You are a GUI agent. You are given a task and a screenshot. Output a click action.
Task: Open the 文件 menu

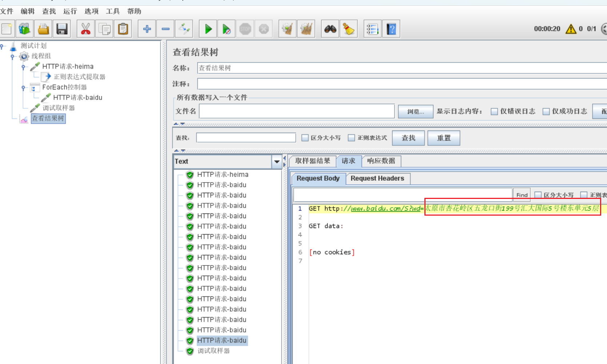click(x=7, y=11)
